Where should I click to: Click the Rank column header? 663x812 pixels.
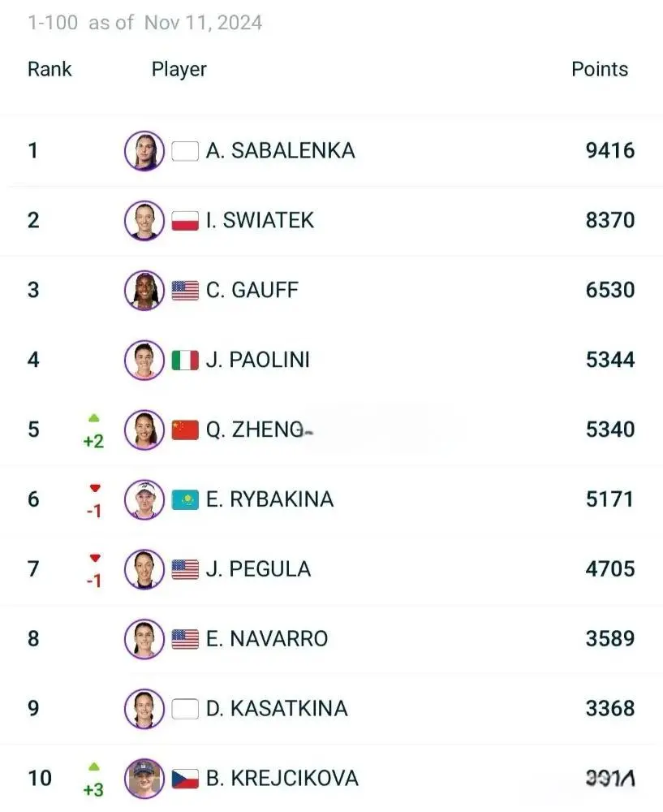click(50, 69)
